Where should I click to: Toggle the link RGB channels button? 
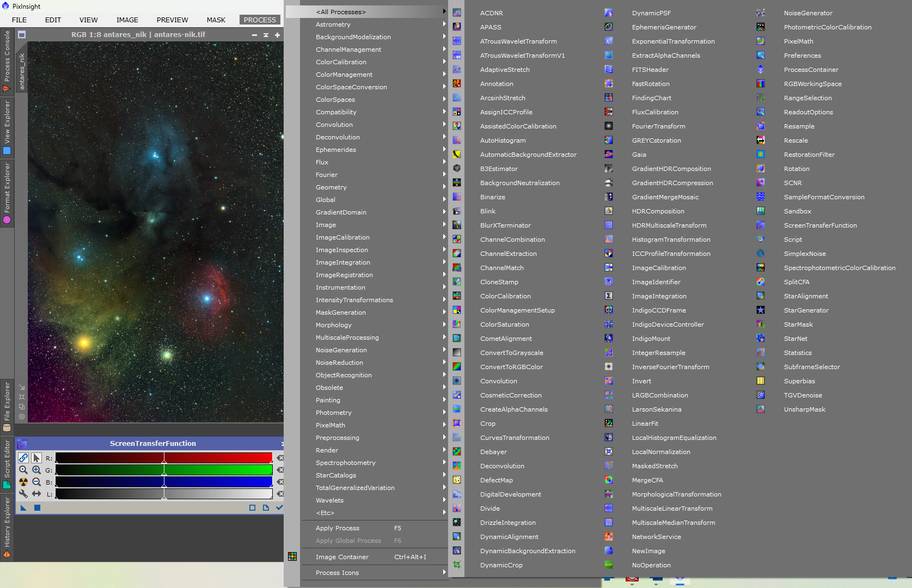pyautogui.click(x=23, y=458)
